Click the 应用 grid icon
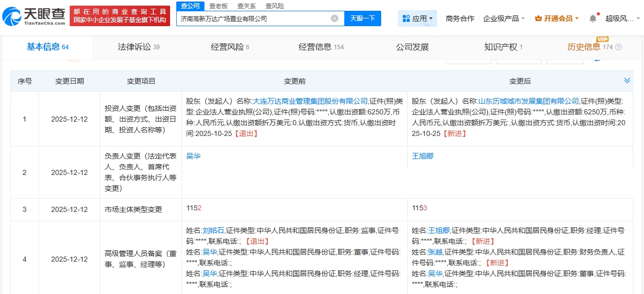The image size is (644, 294). (406, 18)
